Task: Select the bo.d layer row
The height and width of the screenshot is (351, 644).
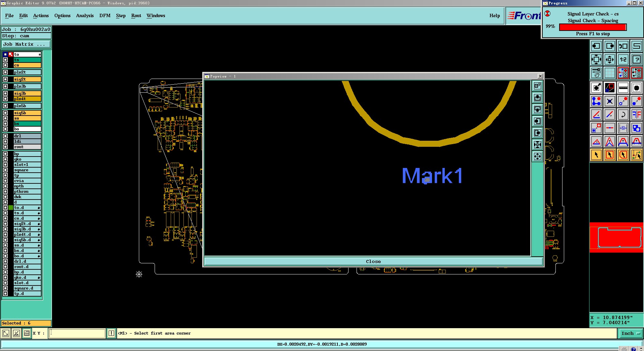Action: [27, 256]
